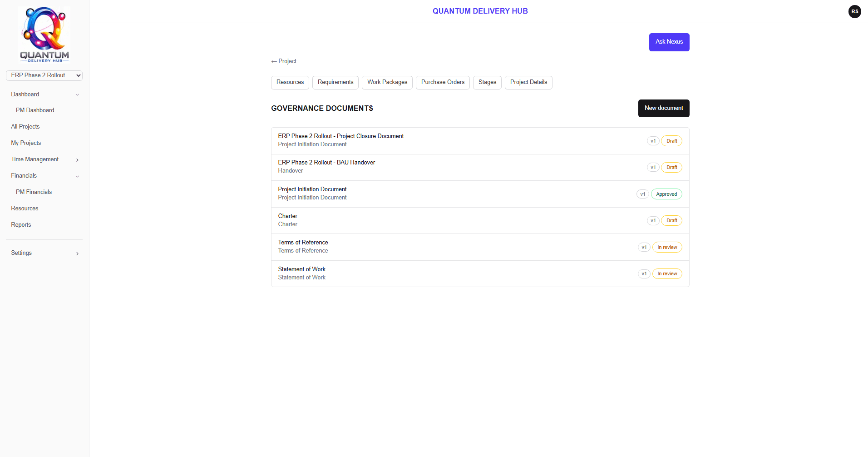
Task: Create a New document
Action: point(663,108)
